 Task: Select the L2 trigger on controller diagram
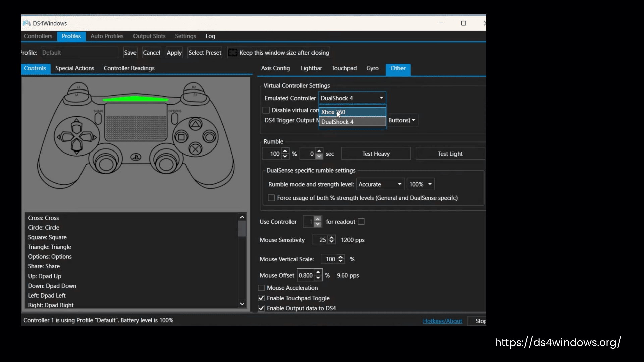tap(78, 87)
